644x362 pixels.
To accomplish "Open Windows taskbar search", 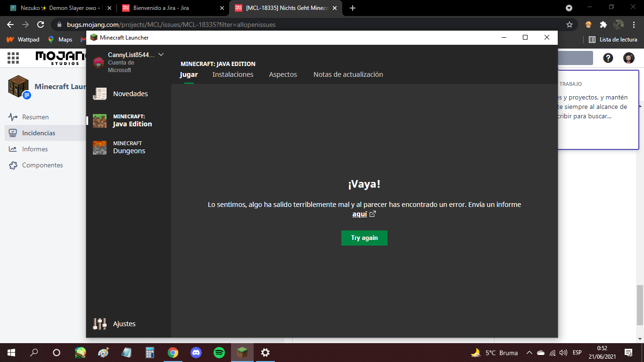I will tap(34, 352).
